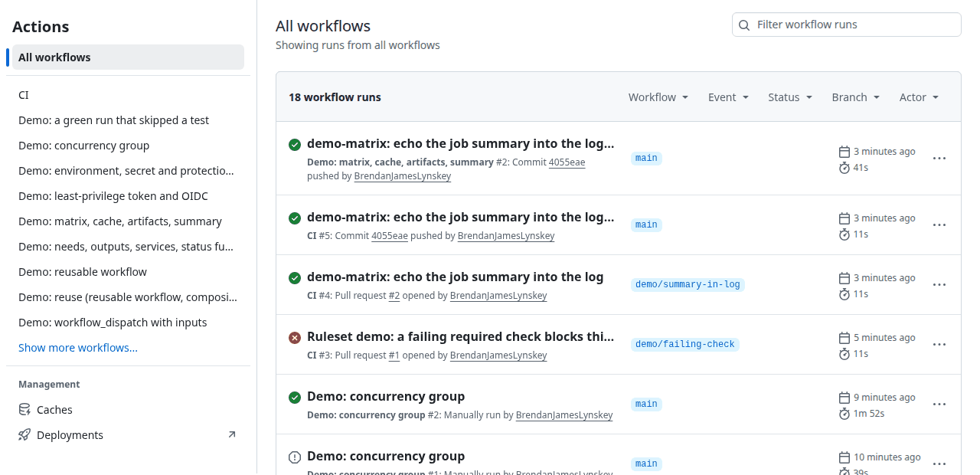Click main branch label in concurrency group #2 row
980x475 pixels.
point(646,404)
